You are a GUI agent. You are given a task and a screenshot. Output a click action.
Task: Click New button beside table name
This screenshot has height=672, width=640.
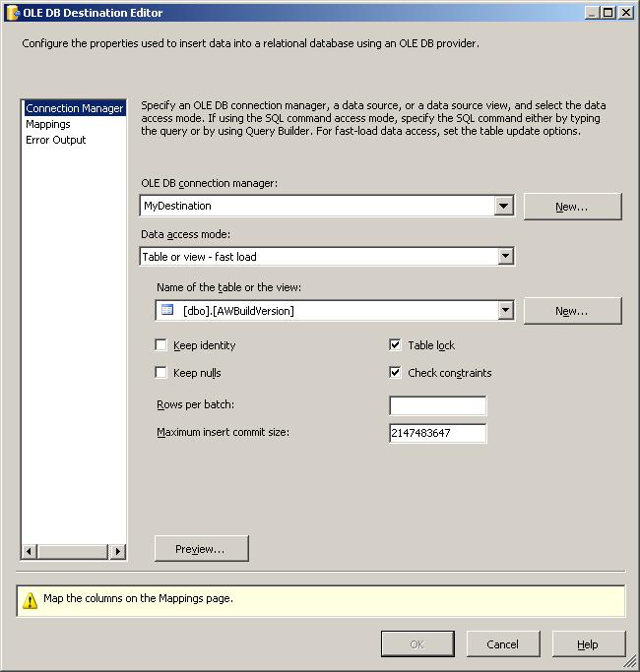(x=572, y=311)
